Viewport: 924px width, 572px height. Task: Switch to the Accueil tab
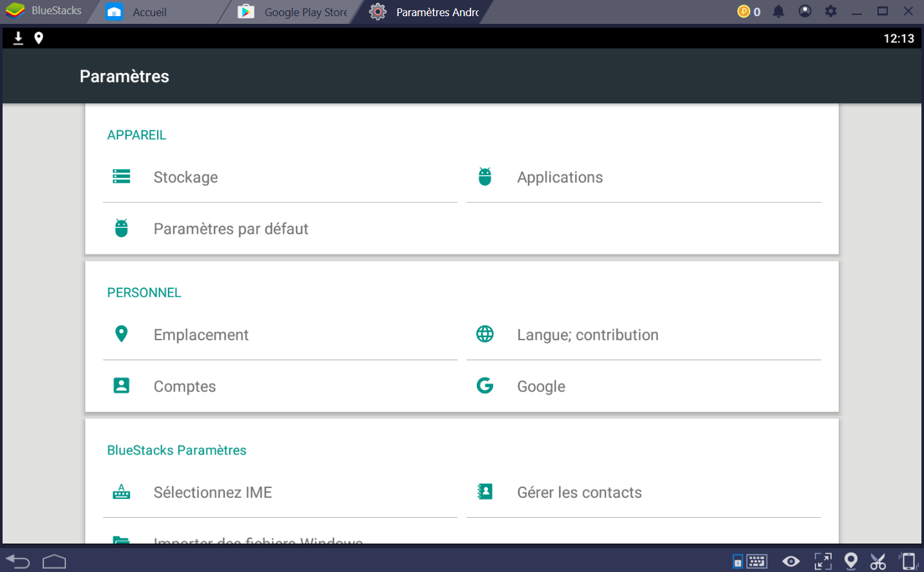[159, 12]
